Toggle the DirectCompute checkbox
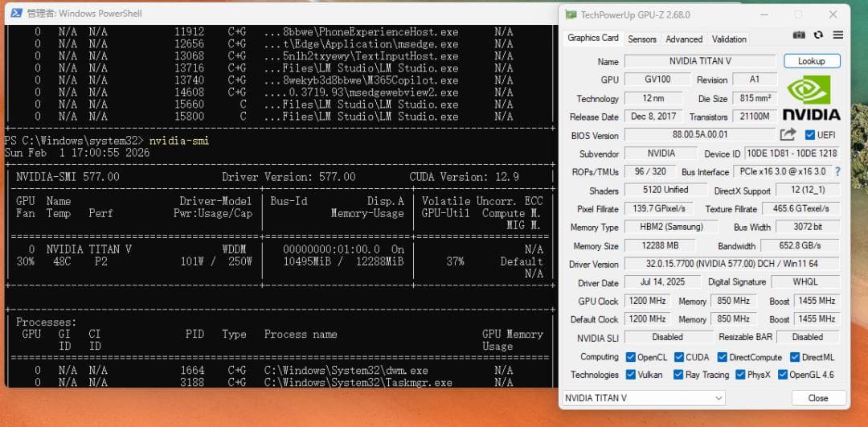This screenshot has width=868, height=427. [722, 357]
